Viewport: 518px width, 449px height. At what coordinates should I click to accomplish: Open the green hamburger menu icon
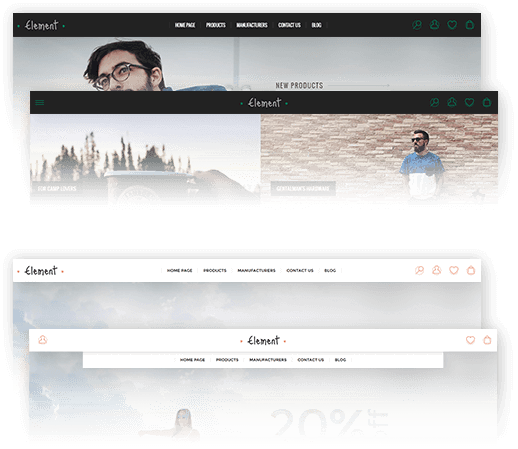(x=40, y=102)
